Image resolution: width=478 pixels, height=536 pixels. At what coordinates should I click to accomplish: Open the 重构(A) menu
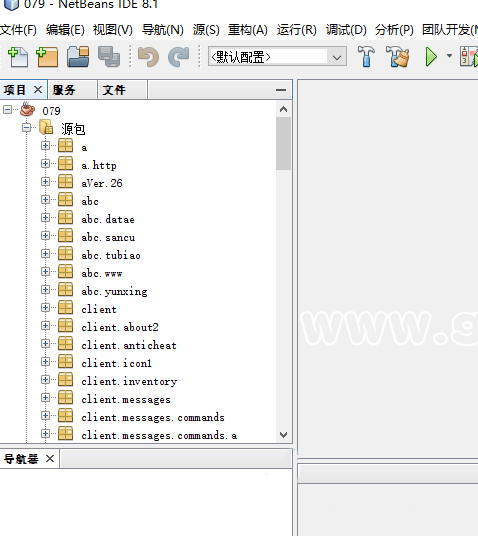click(248, 30)
